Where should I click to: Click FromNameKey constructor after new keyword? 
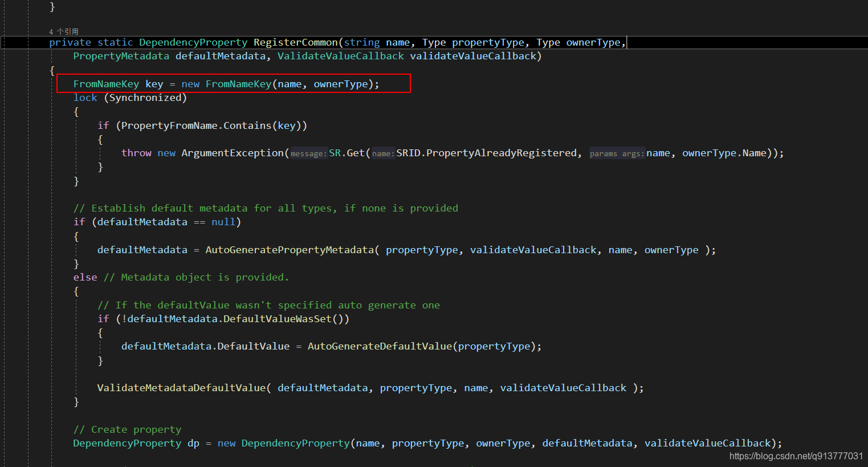tap(238, 84)
